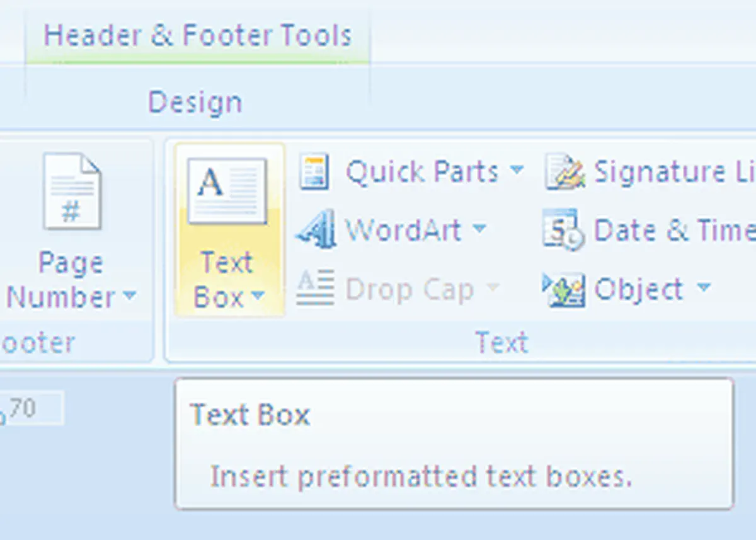Click the Drop Cap icon

[314, 289]
